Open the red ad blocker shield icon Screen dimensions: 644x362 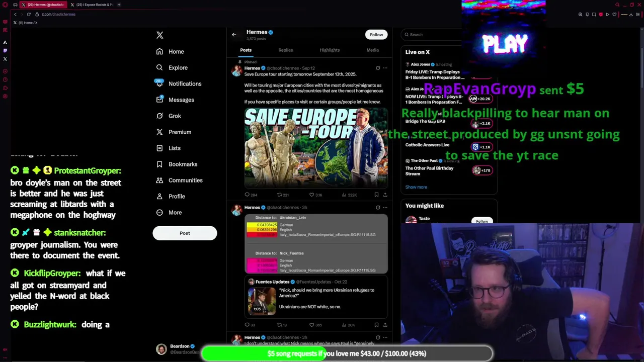click(601, 14)
